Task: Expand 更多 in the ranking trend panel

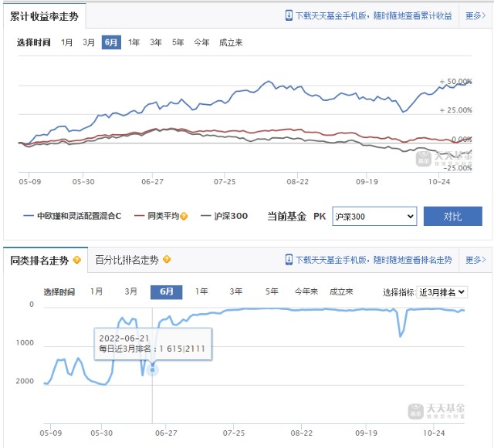Action: click(x=475, y=260)
